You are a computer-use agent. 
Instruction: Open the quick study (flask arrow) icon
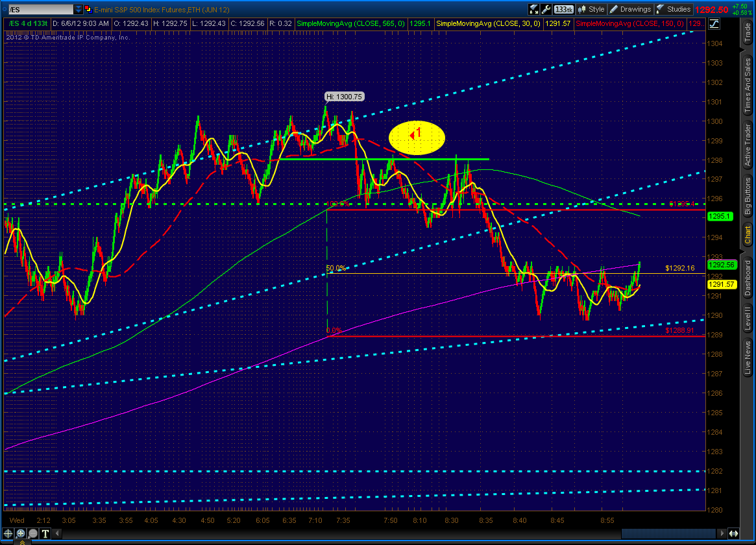[533, 9]
